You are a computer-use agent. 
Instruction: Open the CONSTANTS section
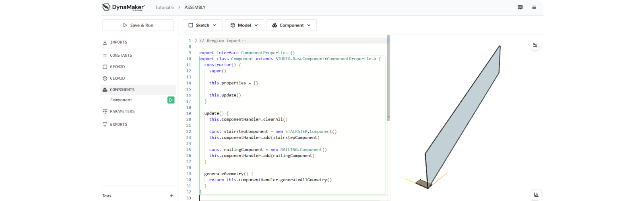pos(121,55)
